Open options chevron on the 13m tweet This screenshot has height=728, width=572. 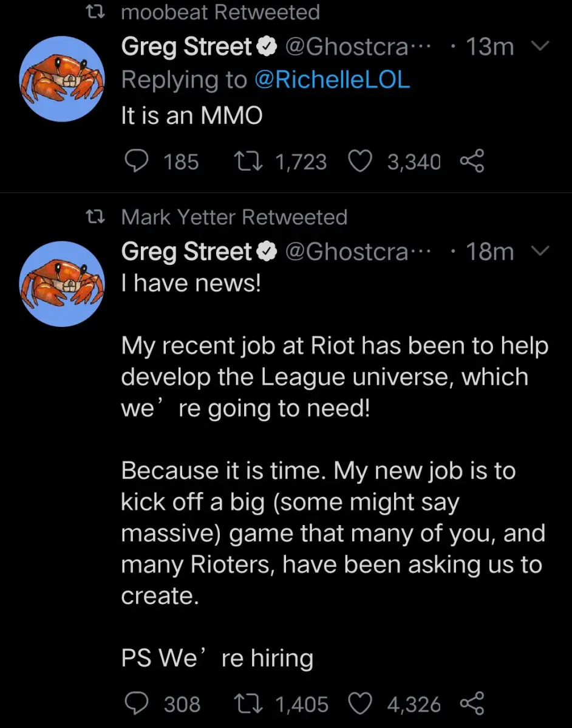[x=540, y=46]
